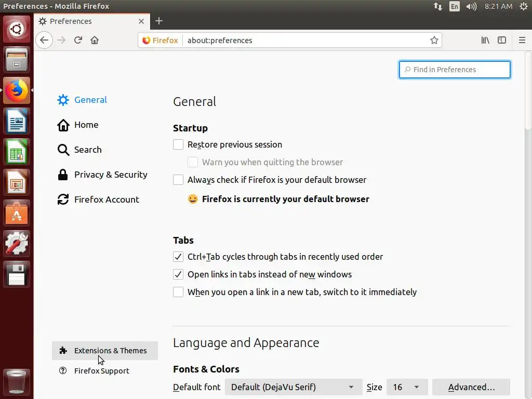Open the font Size 16 dropdown
This screenshot has height=399, width=532.
(407, 387)
